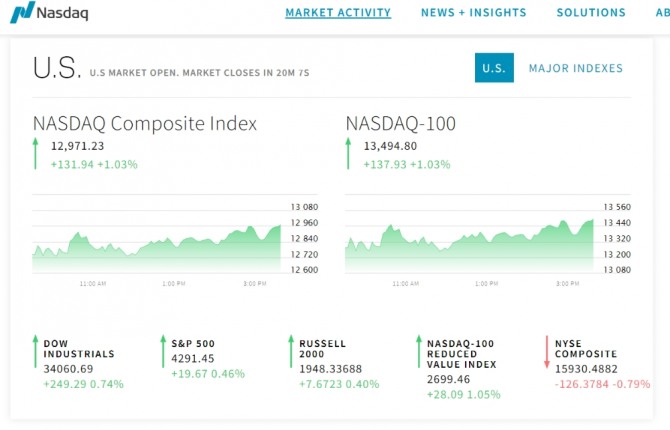Switch to the Major Indexes tab
Viewport: 670px width, 430px height.
(x=575, y=68)
